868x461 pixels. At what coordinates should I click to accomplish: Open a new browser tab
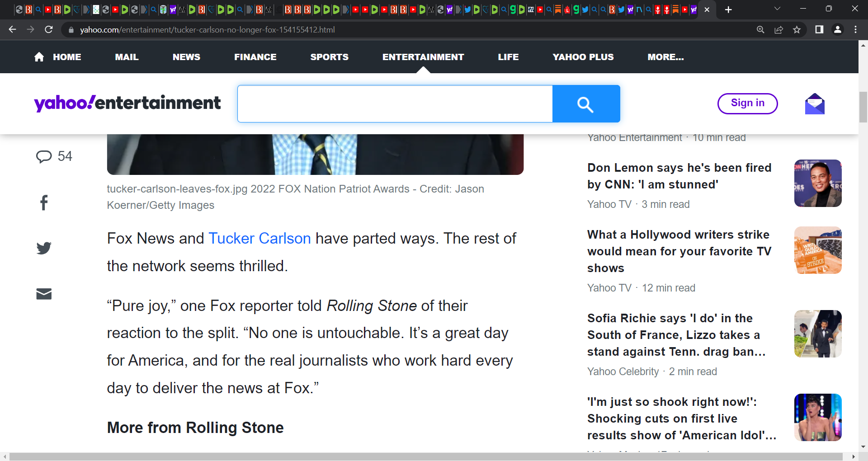pyautogui.click(x=728, y=9)
